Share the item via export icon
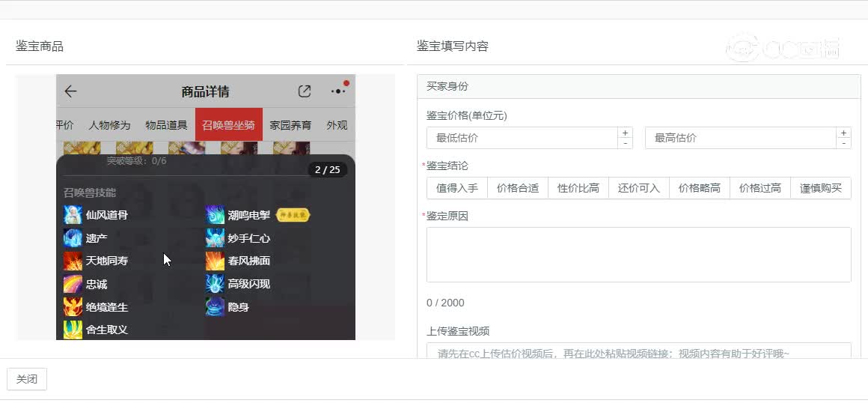 (305, 91)
